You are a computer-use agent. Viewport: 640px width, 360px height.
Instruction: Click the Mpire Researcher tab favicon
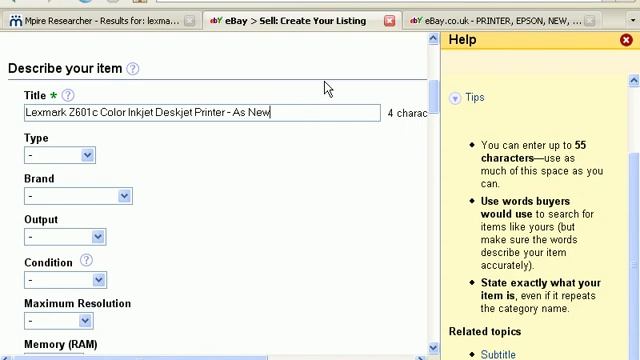(16, 21)
